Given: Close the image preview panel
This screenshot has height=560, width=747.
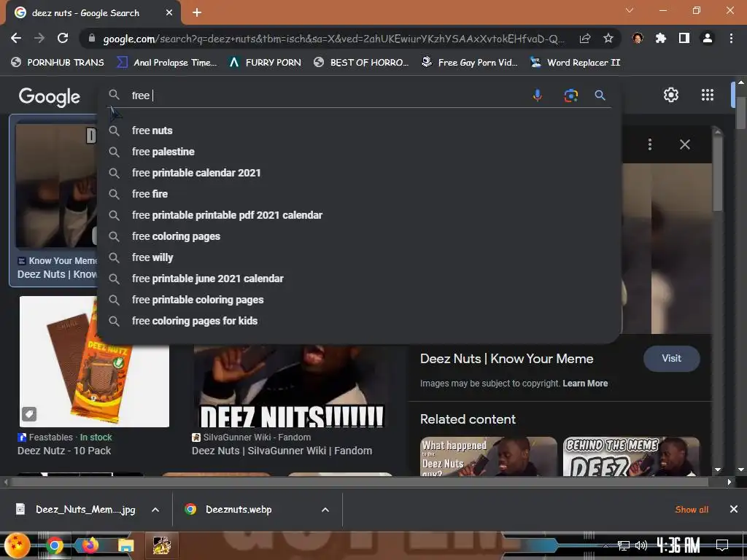Looking at the screenshot, I should tap(684, 144).
